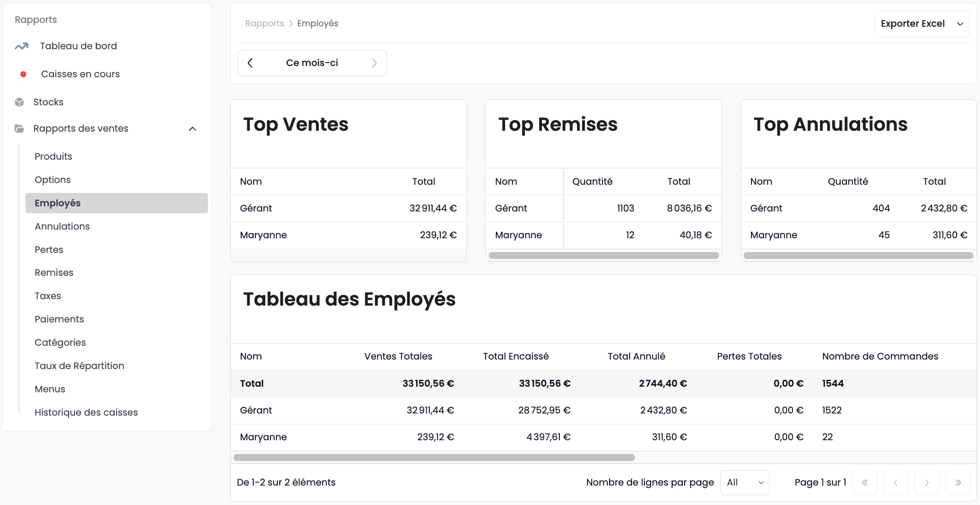Screen dimensions: 980x505
Task: Go to previous period with the left chevron
Action: pyautogui.click(x=250, y=63)
